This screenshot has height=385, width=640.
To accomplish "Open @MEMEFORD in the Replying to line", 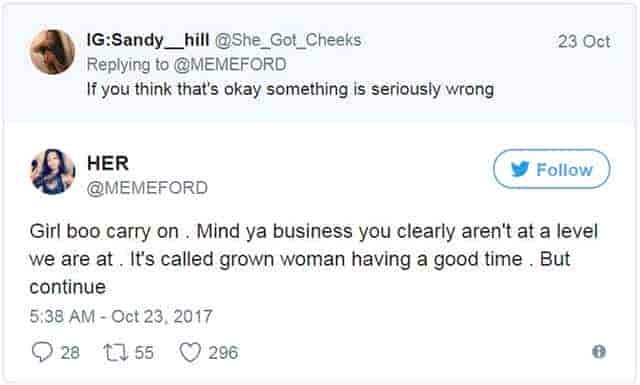I will click(x=231, y=65).
